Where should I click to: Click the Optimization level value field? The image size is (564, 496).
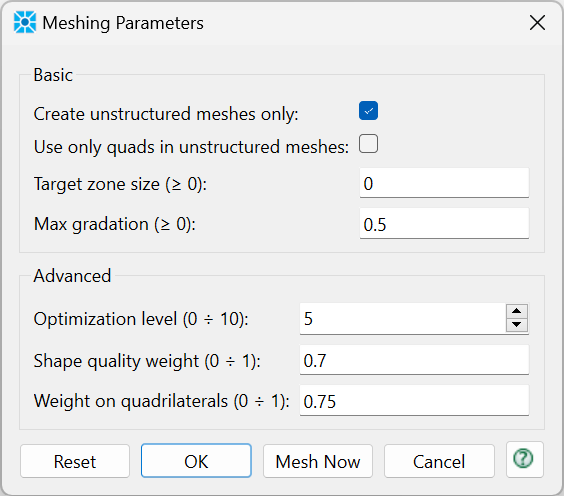(403, 319)
